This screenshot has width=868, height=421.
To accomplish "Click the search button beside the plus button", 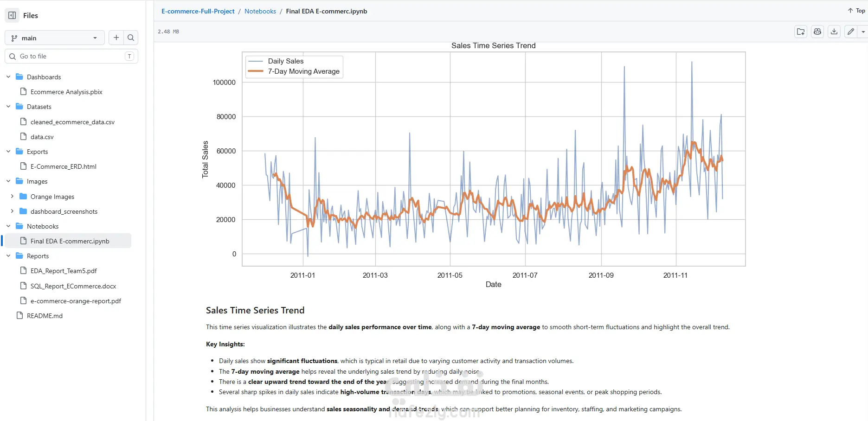I will pyautogui.click(x=131, y=38).
